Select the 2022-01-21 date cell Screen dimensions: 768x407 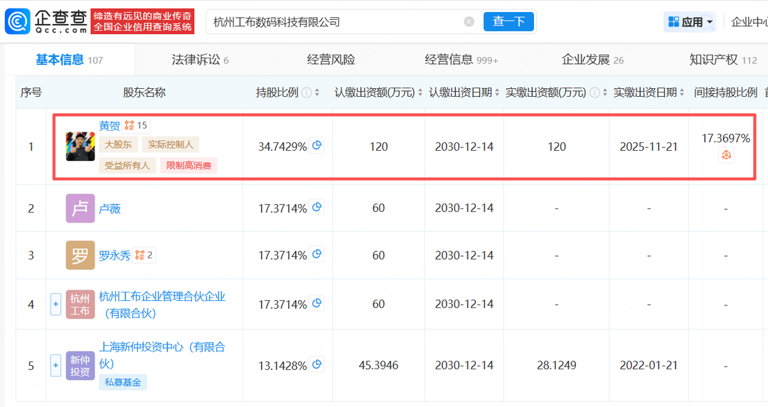648,365
